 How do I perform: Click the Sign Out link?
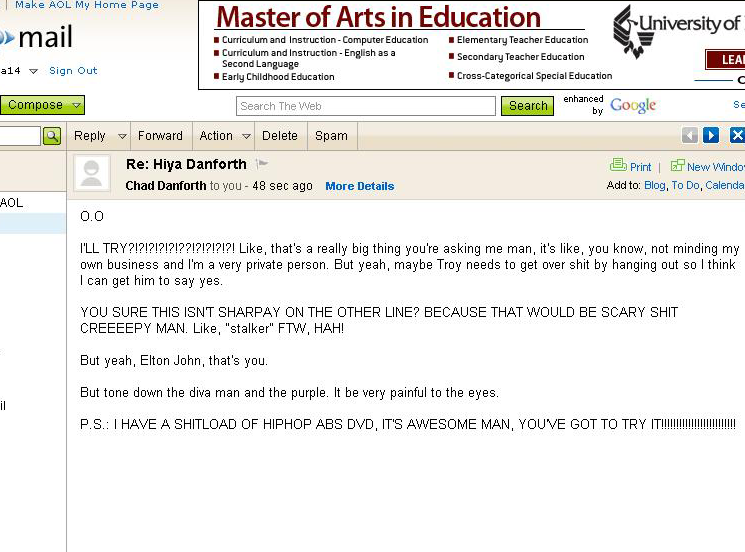point(73,71)
